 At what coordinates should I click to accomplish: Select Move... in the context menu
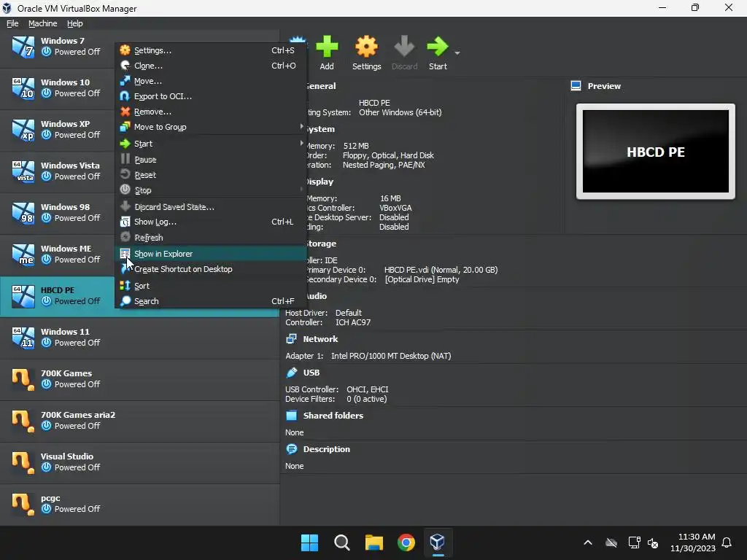(209, 81)
